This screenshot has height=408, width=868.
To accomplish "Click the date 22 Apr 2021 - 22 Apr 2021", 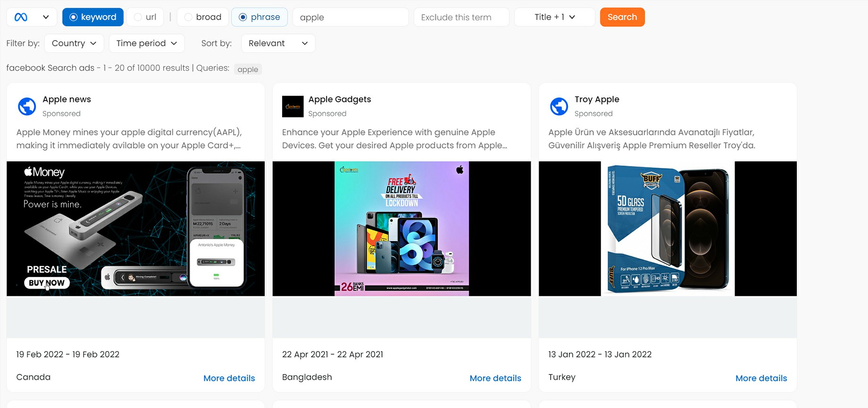I will [x=333, y=354].
